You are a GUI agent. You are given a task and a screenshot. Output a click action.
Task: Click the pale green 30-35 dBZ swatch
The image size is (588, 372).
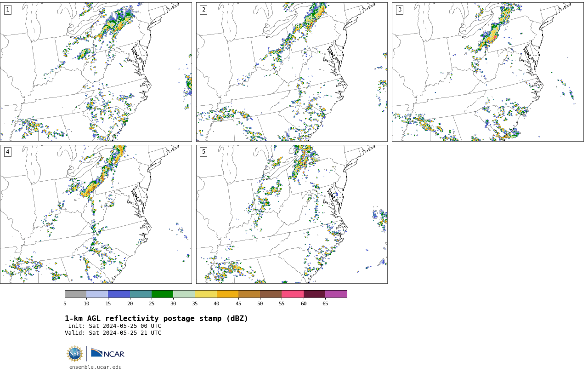184,294
